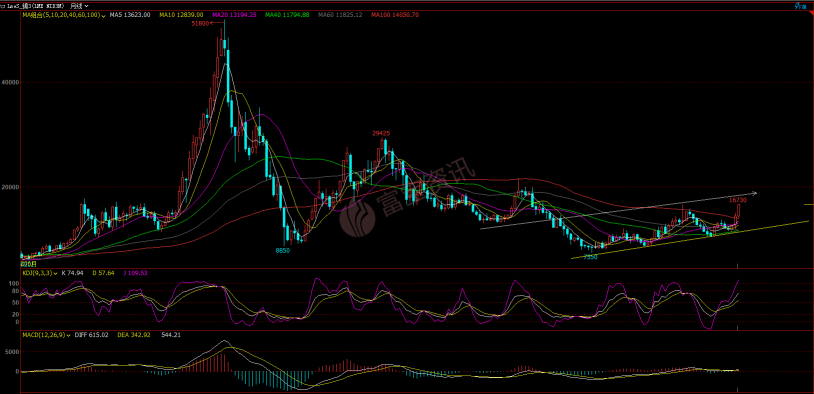The image size is (814, 394).
Task: Select the MA40 11794.88 value
Action: click(287, 15)
